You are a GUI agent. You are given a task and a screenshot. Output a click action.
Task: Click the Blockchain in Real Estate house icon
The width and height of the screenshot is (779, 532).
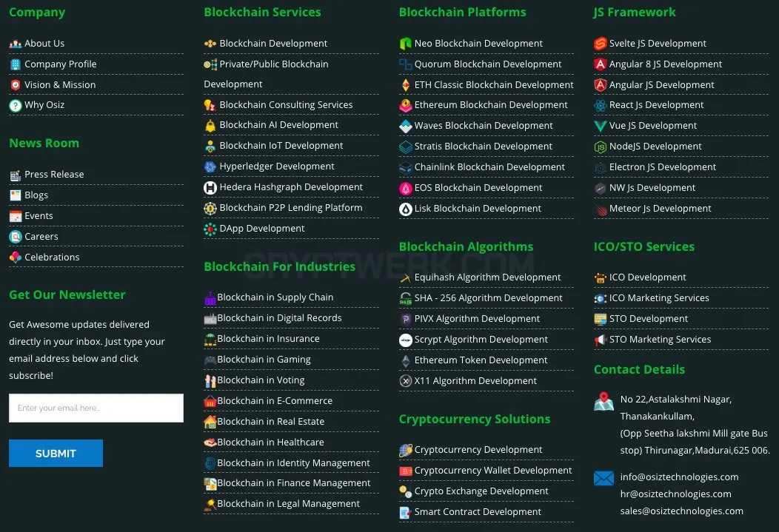[x=210, y=422]
